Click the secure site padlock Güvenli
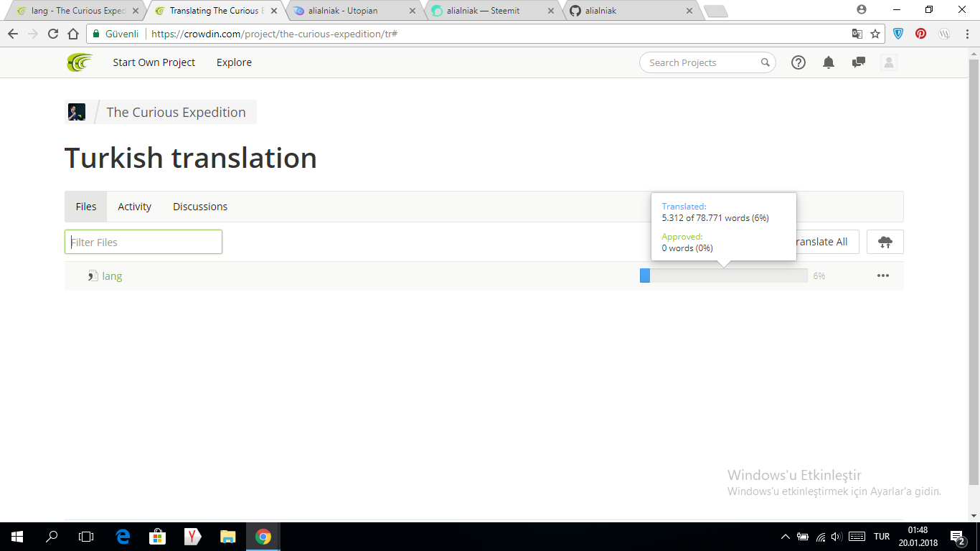980x551 pixels. 114,34
